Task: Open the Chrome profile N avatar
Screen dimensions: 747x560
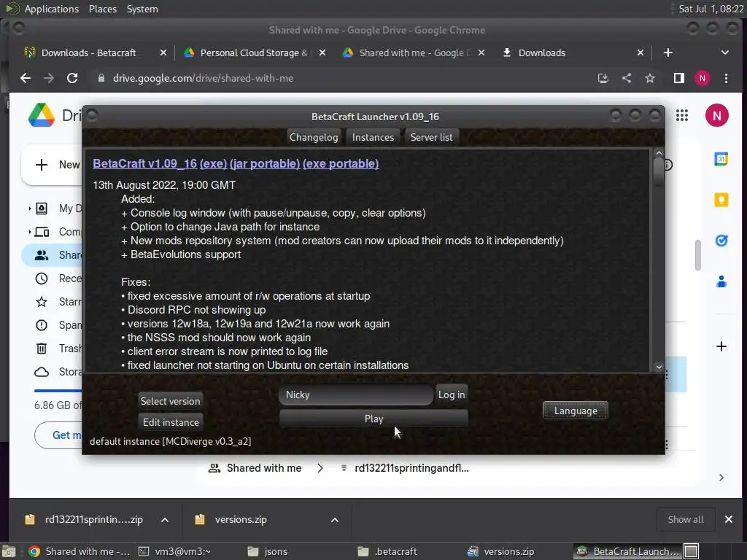Action: 703,78
